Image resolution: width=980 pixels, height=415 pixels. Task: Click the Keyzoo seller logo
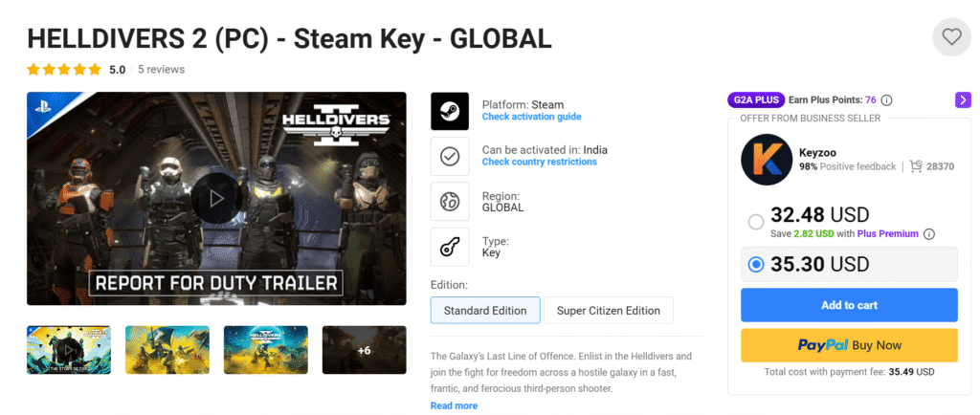pyautogui.click(x=766, y=159)
